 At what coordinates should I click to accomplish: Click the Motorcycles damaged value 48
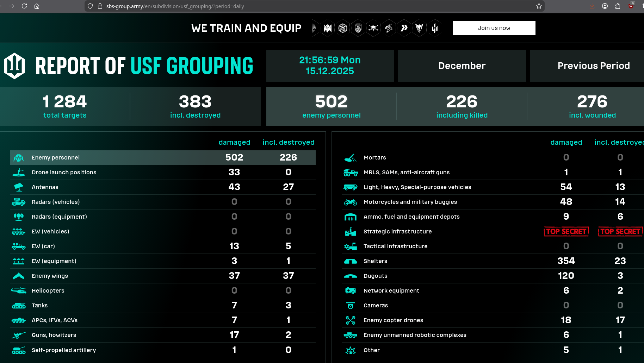[566, 202]
